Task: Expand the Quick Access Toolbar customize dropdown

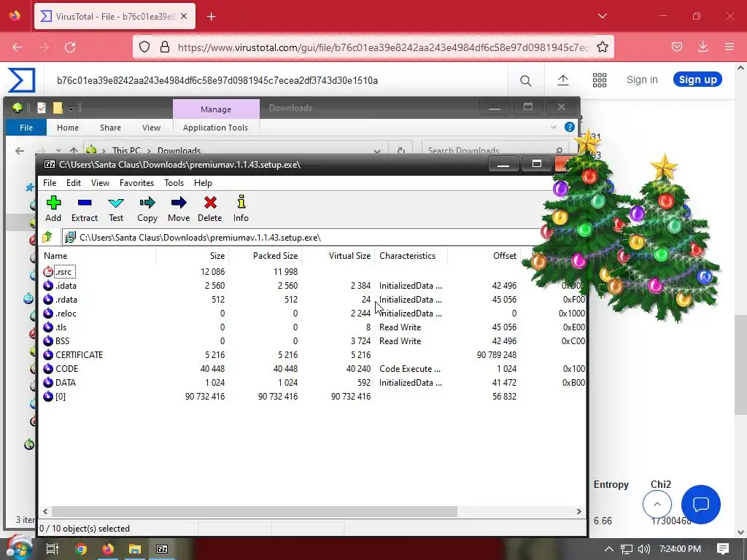Action: point(71,109)
